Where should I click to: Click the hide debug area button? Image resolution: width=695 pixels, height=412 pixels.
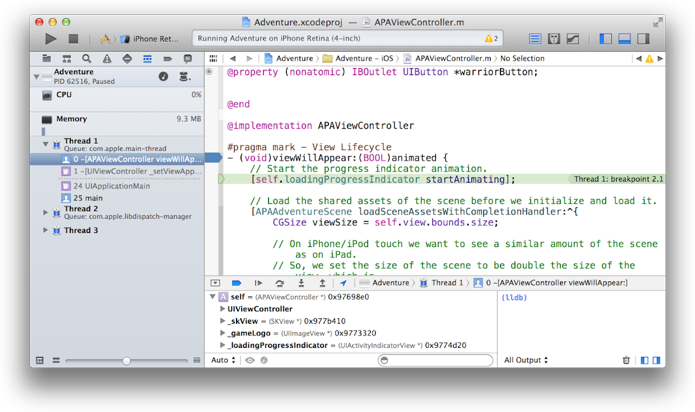click(x=215, y=283)
